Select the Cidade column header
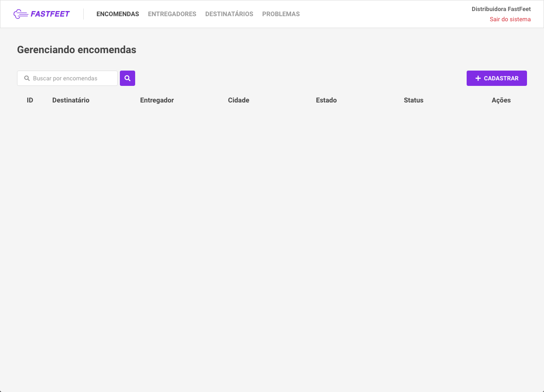This screenshot has height=392, width=544. click(x=238, y=100)
